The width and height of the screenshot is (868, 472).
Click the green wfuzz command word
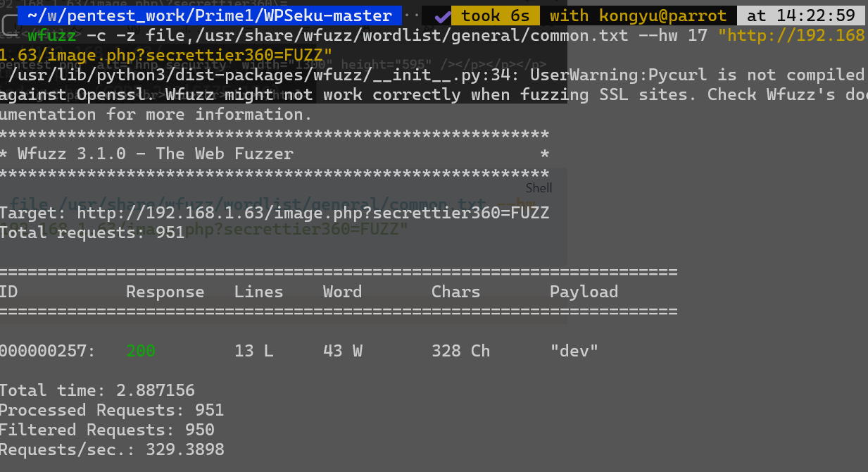click(52, 35)
